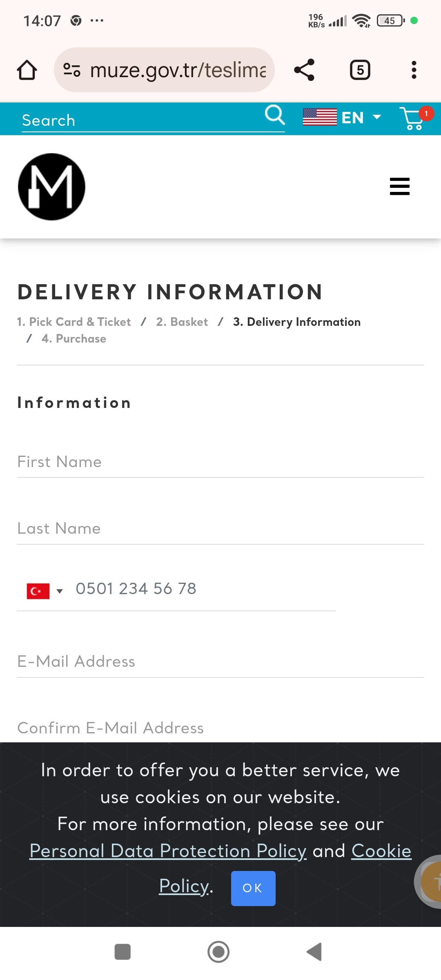Go back to Pick Card & Ticket step
Viewport: 441px width, 980px height.
coord(74,322)
